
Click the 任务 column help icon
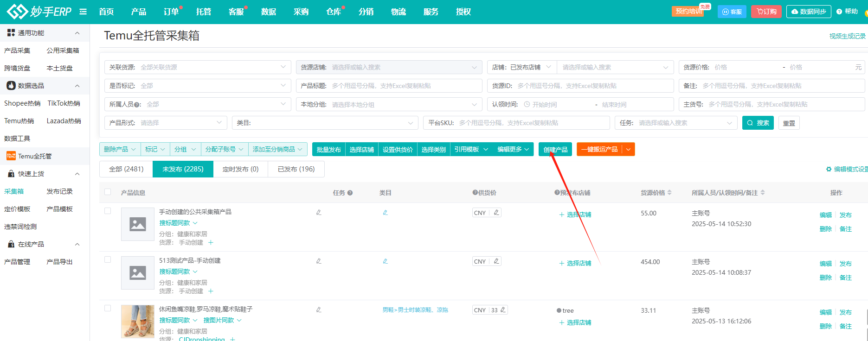pos(350,193)
